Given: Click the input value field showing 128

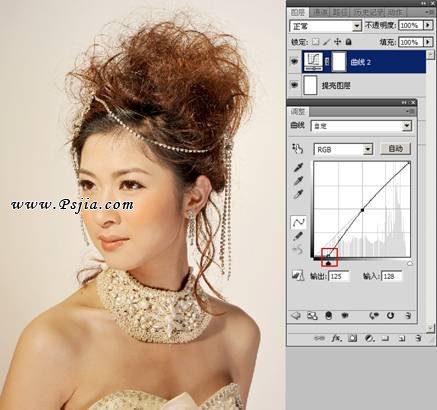Looking at the screenshot, I should coord(391,276).
